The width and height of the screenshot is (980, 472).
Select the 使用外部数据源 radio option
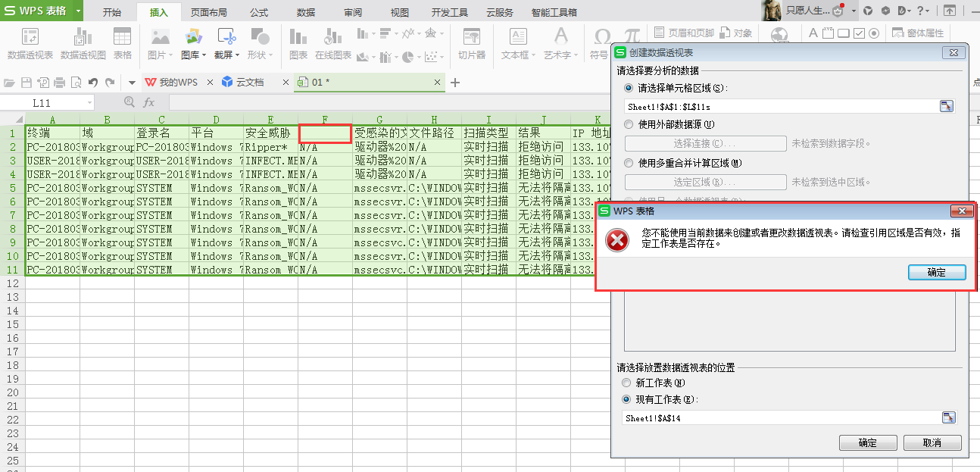(629, 124)
